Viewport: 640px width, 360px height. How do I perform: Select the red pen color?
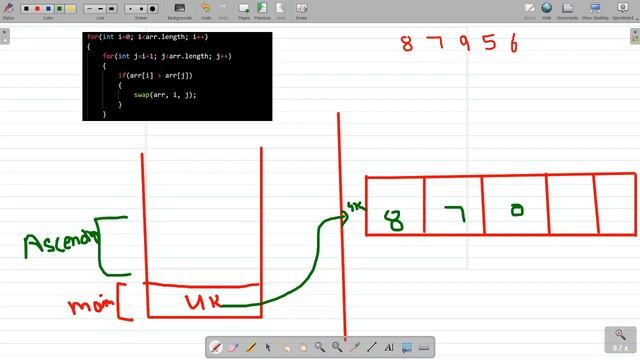(x=37, y=9)
